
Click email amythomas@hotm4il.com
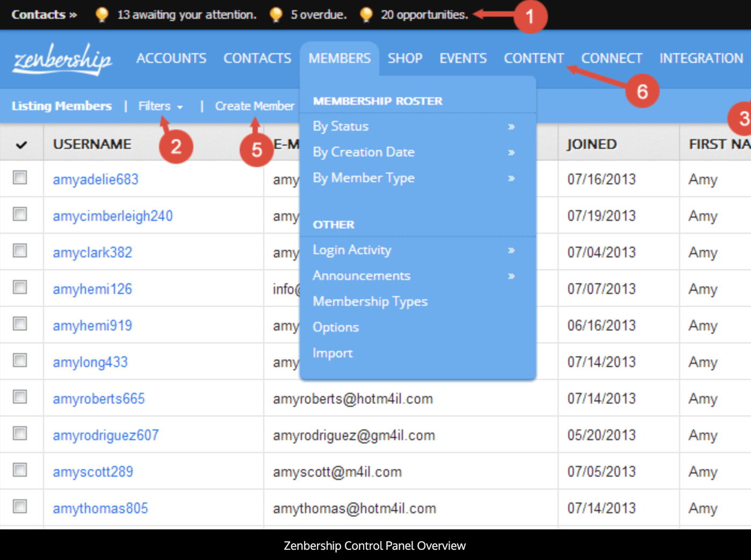(355, 508)
